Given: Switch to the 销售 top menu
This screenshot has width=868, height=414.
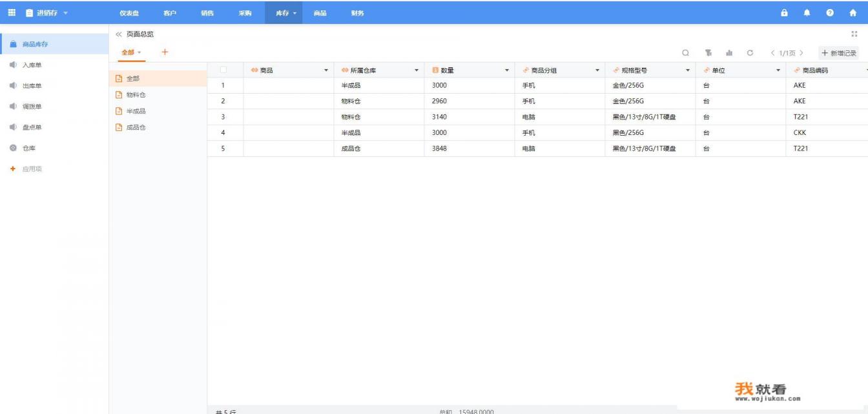Looking at the screenshot, I should pos(207,13).
